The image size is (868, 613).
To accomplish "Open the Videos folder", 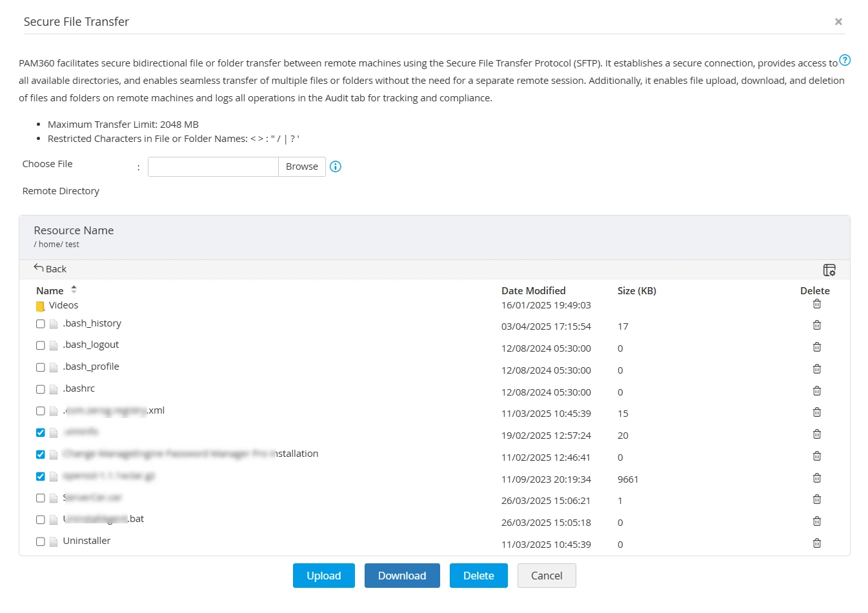I will [x=63, y=305].
